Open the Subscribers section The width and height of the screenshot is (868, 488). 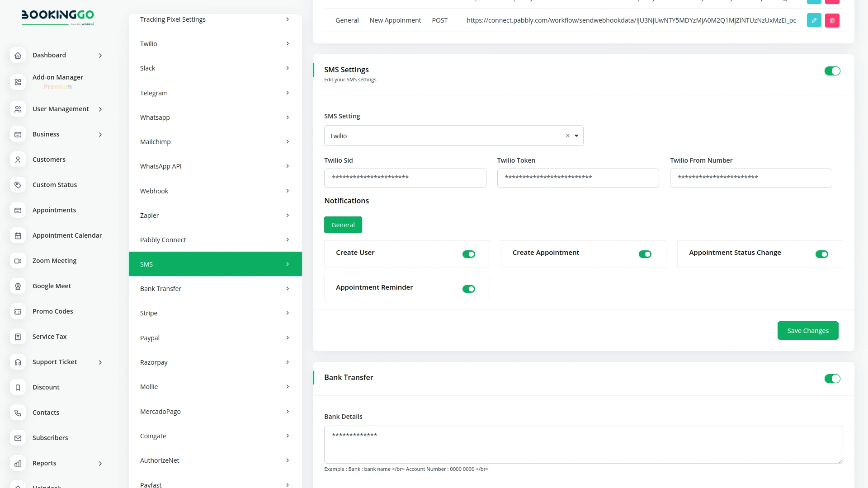pyautogui.click(x=50, y=438)
